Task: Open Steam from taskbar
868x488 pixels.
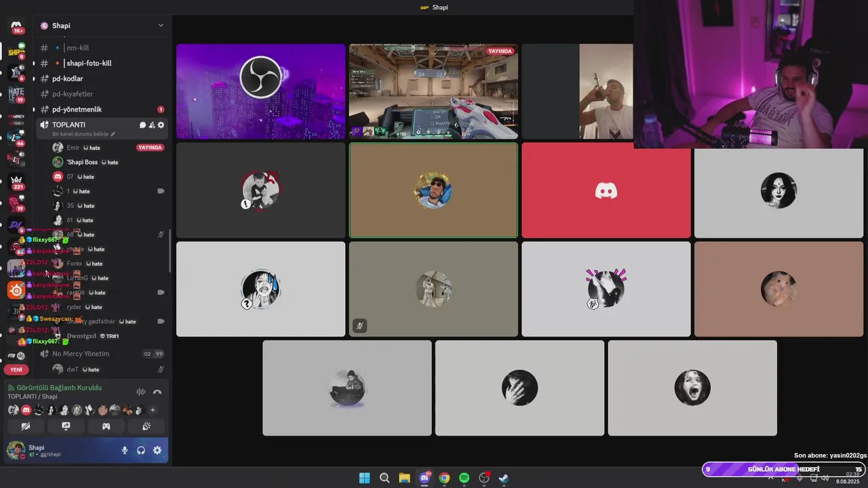Action: pos(504,478)
